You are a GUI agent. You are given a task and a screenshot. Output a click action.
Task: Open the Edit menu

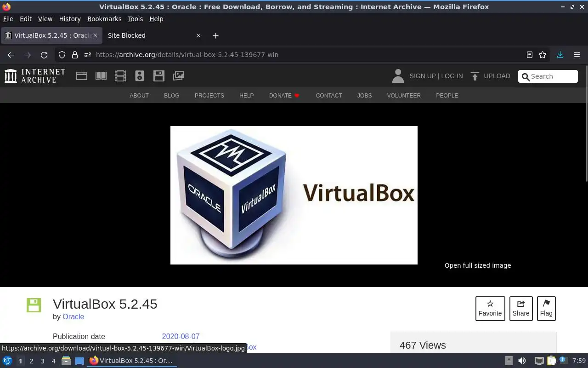26,19
